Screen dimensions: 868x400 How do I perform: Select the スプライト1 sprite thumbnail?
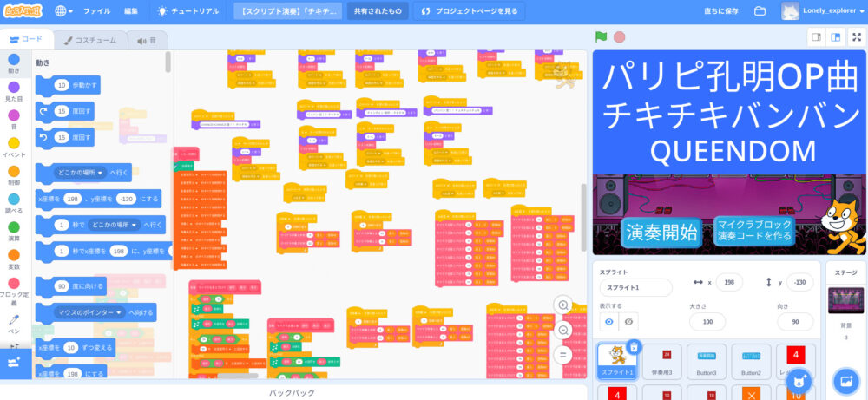point(616,362)
